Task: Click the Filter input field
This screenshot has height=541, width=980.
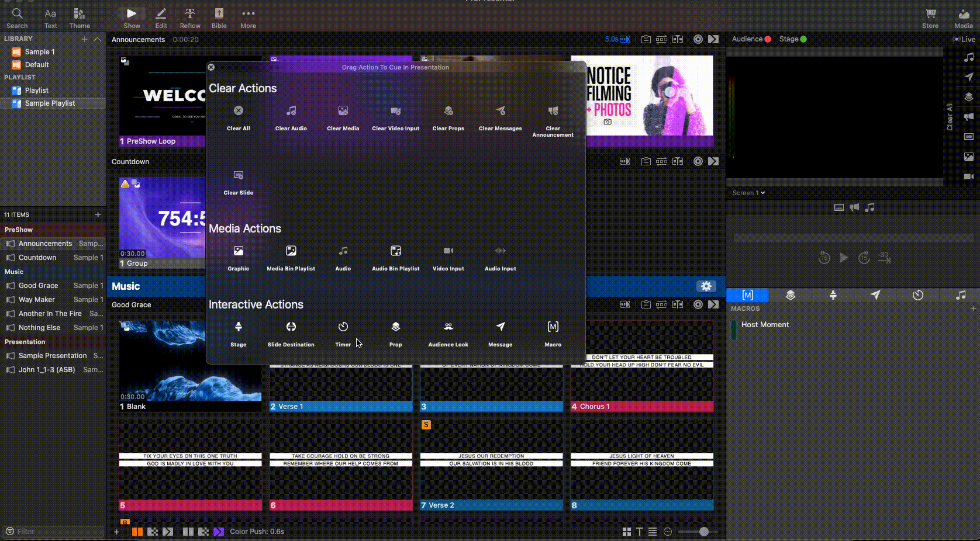Action: click(54, 531)
